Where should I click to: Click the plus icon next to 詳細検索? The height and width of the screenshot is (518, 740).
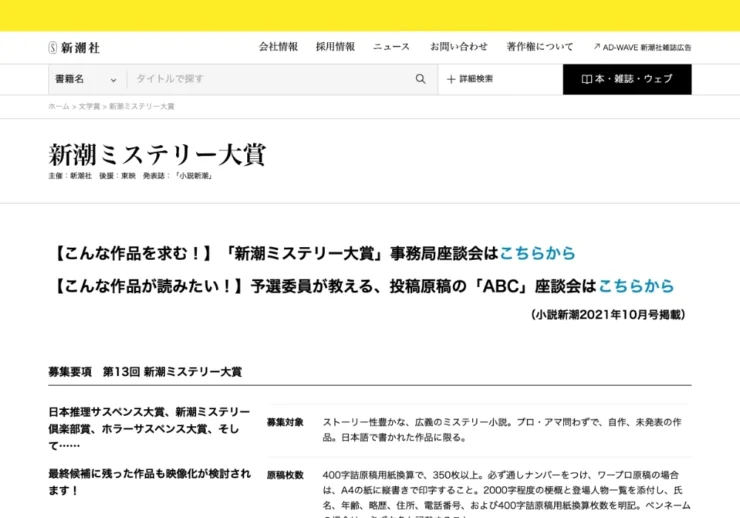[x=451, y=79]
